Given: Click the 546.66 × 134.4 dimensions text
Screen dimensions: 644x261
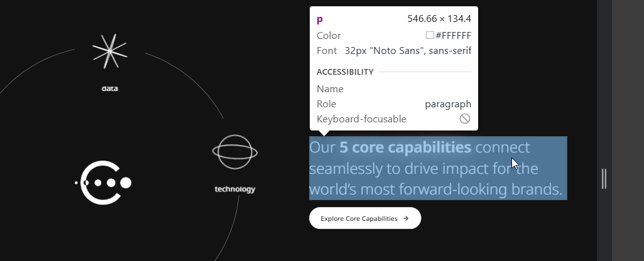Looking at the screenshot, I should 439,19.
